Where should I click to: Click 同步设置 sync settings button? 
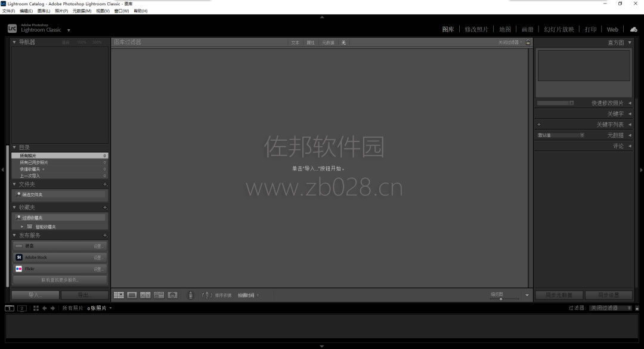point(609,295)
